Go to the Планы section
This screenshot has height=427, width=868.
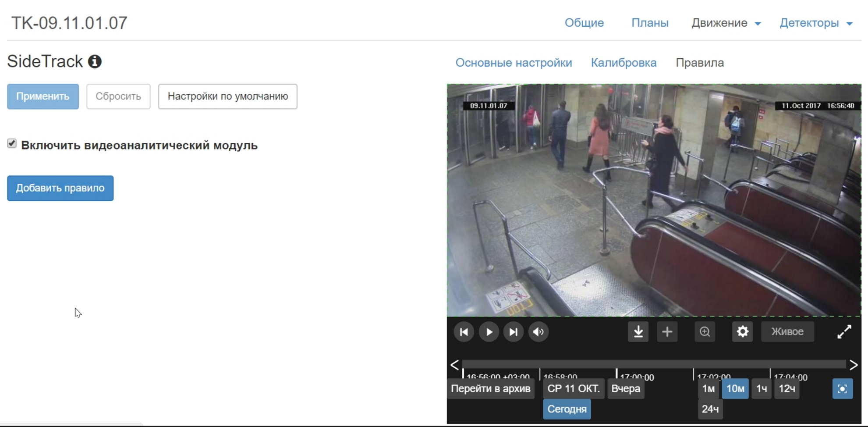(x=650, y=23)
